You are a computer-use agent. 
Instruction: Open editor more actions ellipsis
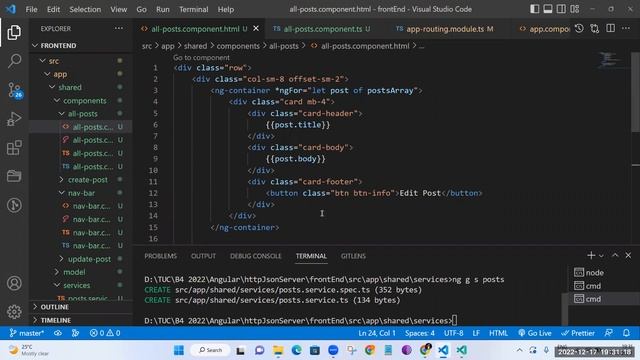pyautogui.click(x=626, y=29)
